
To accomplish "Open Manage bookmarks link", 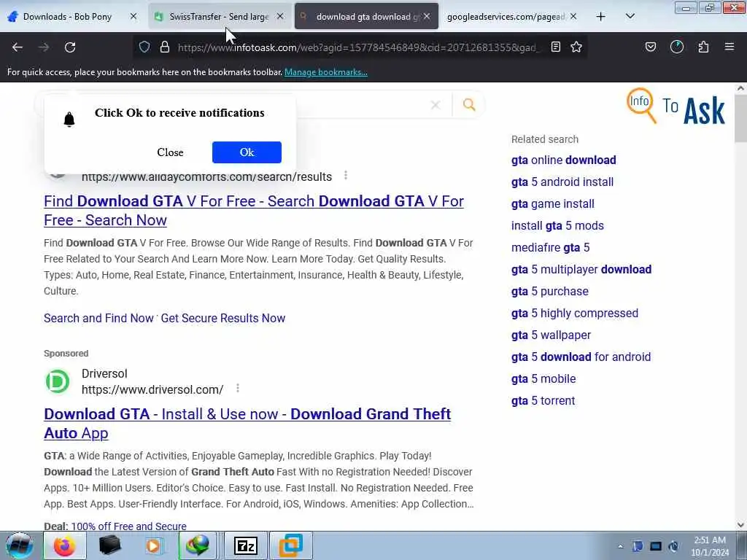I will [x=326, y=72].
